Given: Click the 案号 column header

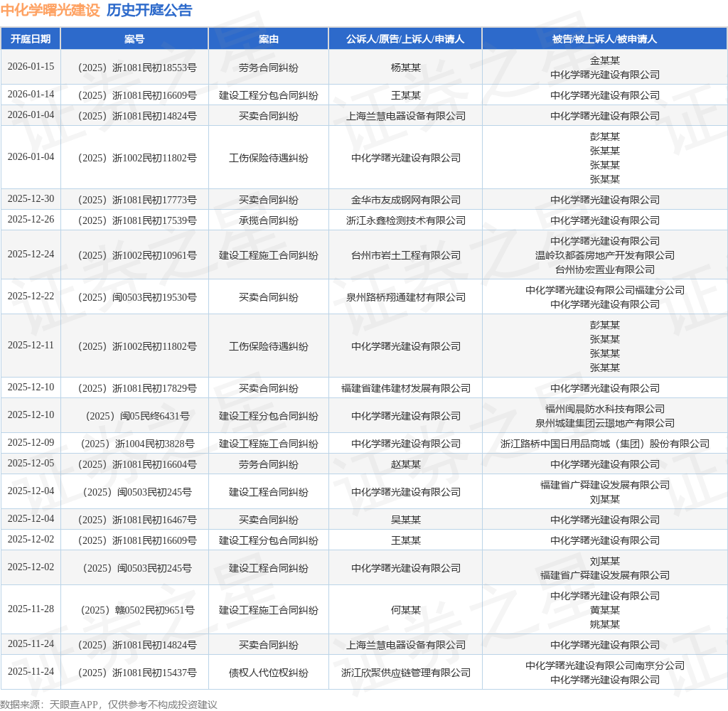Looking at the screenshot, I should pyautogui.click(x=134, y=39).
